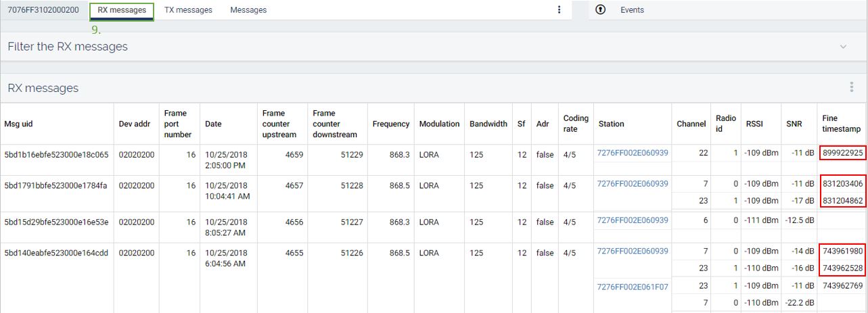Image resolution: width=868 pixels, height=313 pixels.
Task: Sort by the Frequency column header
Action: [x=390, y=124]
